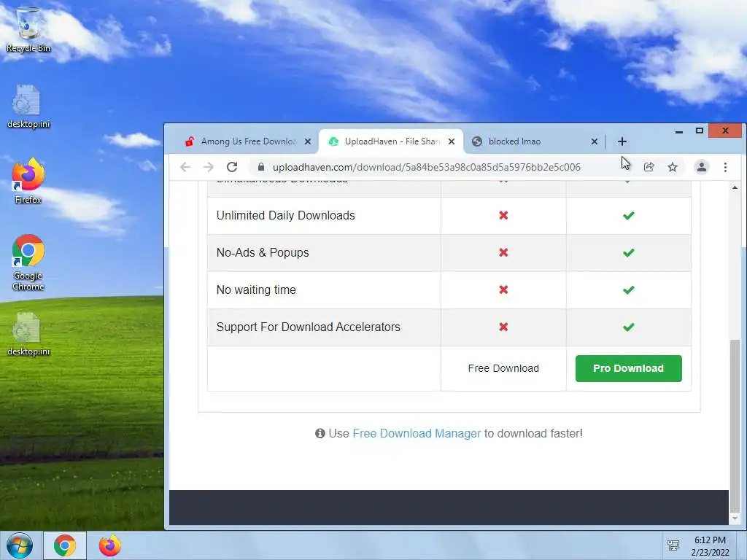Image resolution: width=747 pixels, height=560 pixels.
Task: Click the info icon before Use
Action: (320, 433)
